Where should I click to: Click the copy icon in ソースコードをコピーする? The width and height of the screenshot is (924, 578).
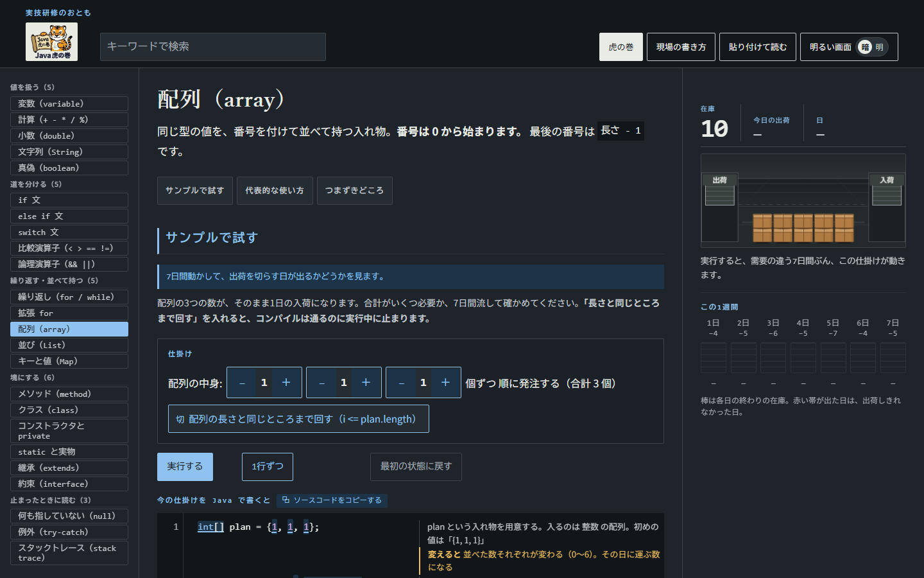[x=286, y=500]
